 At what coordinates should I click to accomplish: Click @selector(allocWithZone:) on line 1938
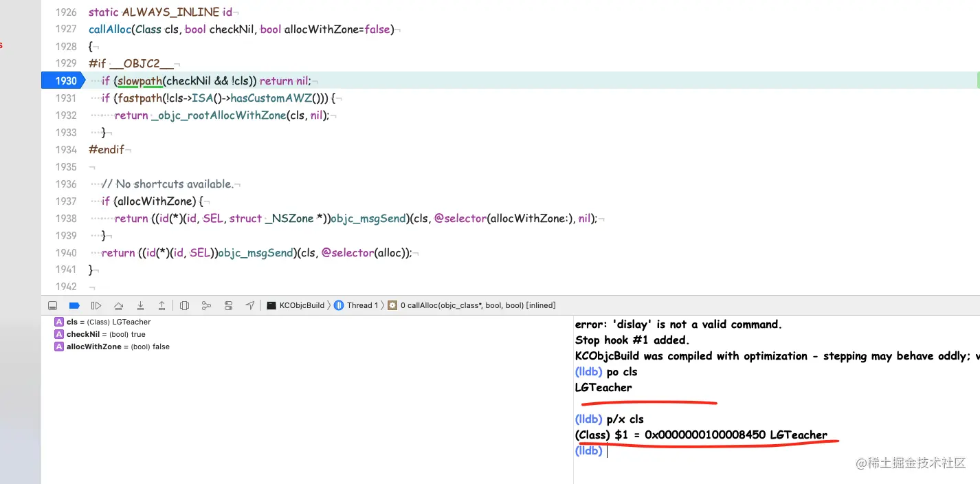504,219
